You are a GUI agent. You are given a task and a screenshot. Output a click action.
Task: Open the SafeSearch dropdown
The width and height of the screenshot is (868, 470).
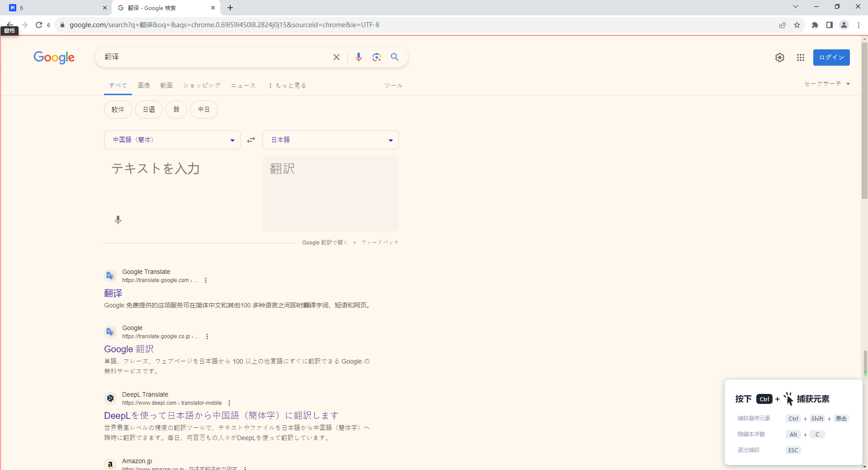[826, 84]
